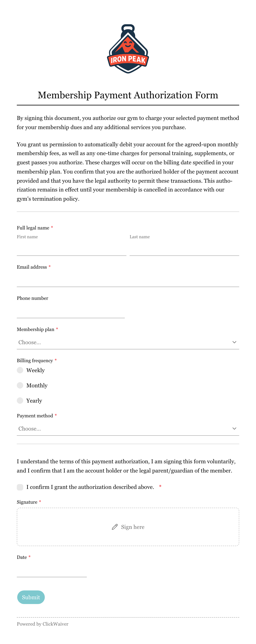Viewport: 256px width, 644px height.
Task: Select Weekly billing frequency
Action: point(20,370)
